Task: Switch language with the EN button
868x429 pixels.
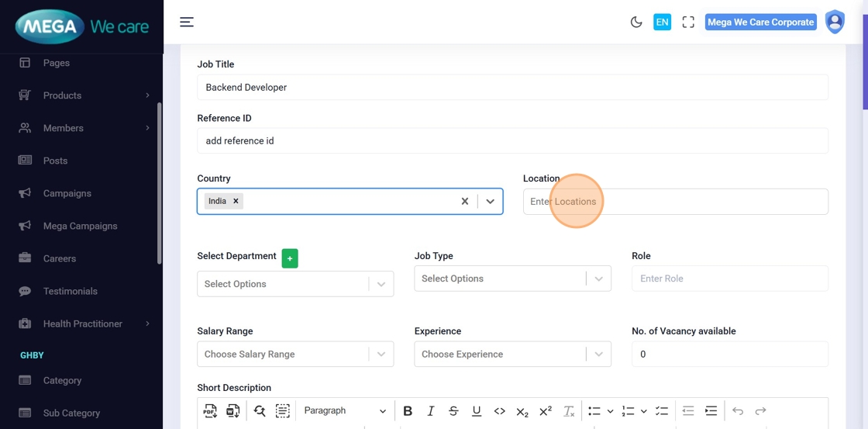Action: click(662, 22)
